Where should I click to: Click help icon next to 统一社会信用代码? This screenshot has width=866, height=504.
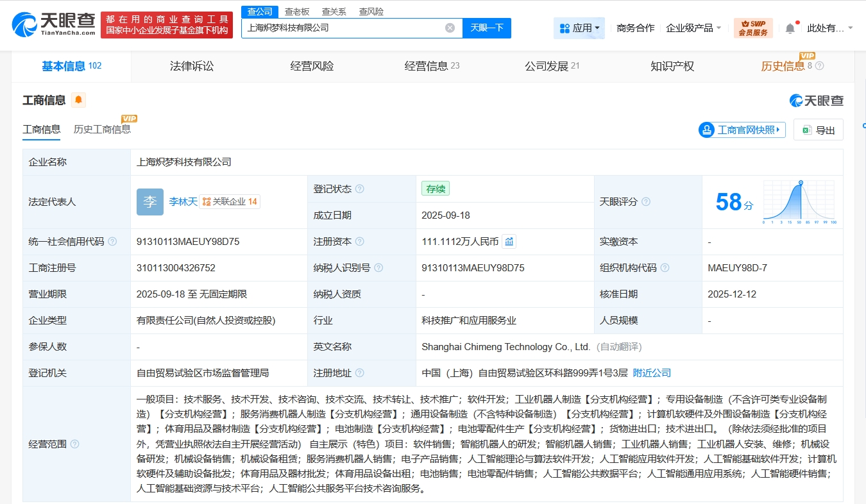click(112, 242)
